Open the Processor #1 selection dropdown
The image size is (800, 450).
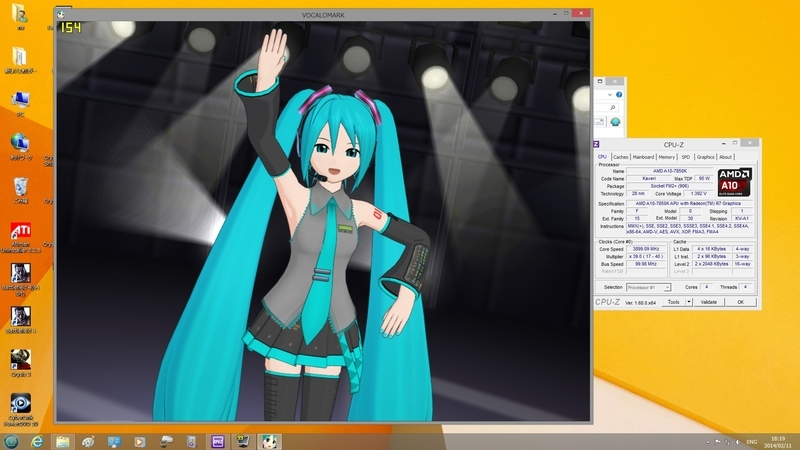click(648, 287)
